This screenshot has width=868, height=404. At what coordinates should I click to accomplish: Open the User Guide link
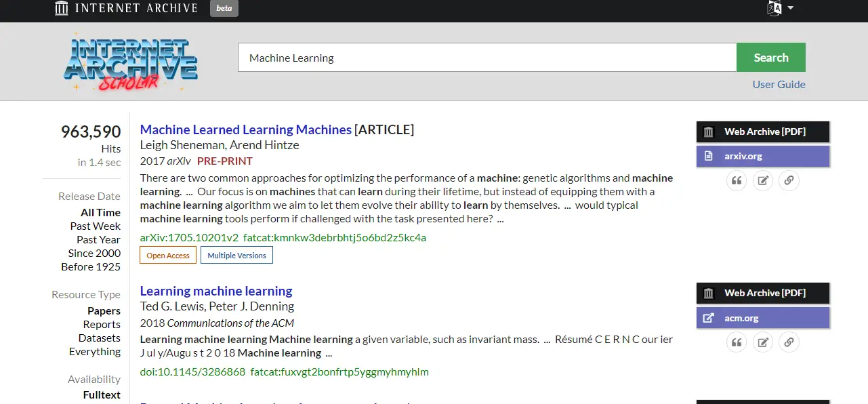pyautogui.click(x=779, y=85)
